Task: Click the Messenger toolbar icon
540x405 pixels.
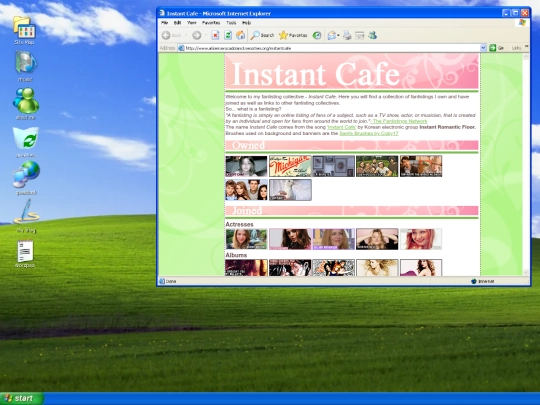Action: [372, 35]
